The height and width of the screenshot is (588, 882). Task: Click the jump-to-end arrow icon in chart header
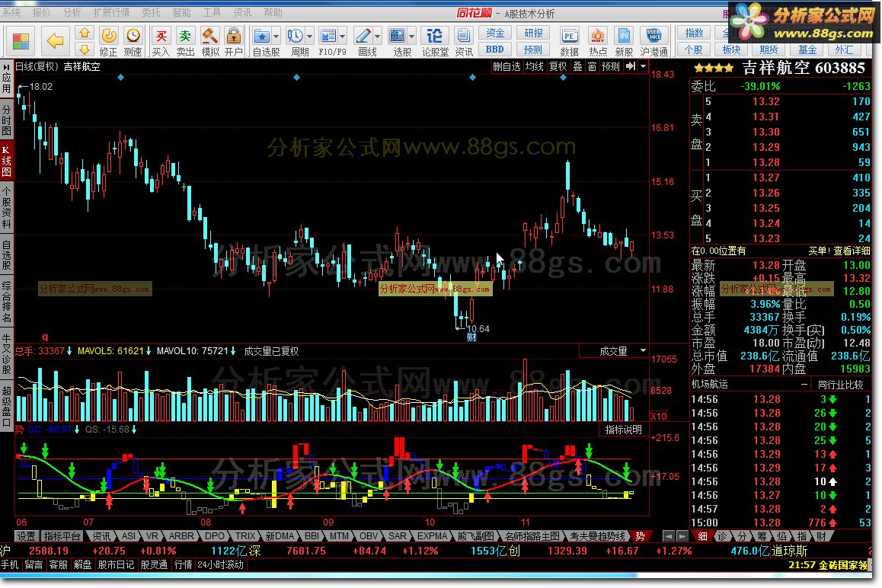[x=631, y=66]
